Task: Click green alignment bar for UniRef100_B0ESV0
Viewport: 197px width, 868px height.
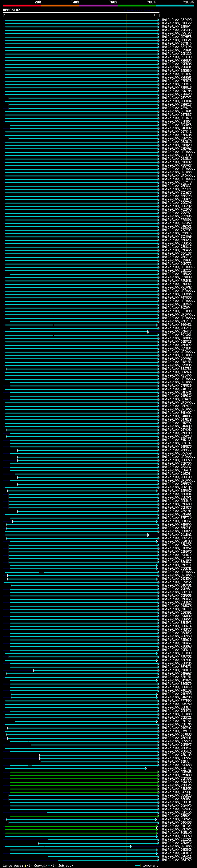Action: [81, 830]
